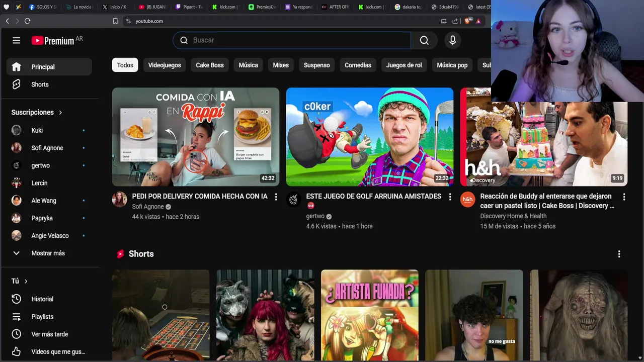Select the Comedias filter chip
The image size is (644, 362).
point(358,65)
